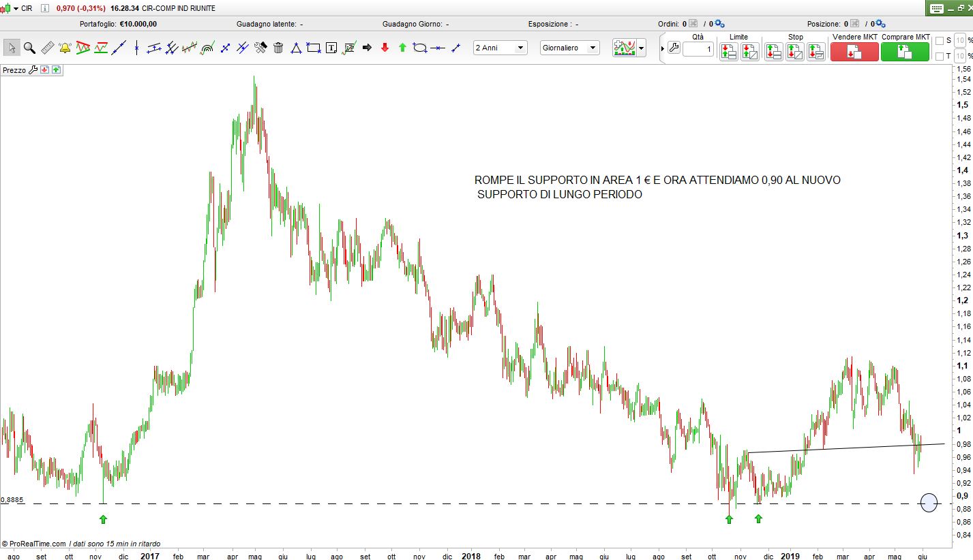Click the green Comprare MKT button
The image size is (973, 560).
click(x=905, y=52)
